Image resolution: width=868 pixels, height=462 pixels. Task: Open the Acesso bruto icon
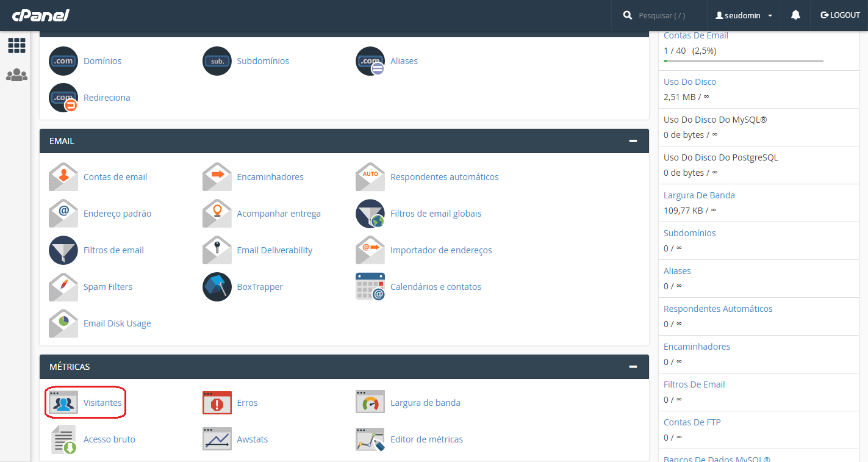pyautogui.click(x=63, y=439)
